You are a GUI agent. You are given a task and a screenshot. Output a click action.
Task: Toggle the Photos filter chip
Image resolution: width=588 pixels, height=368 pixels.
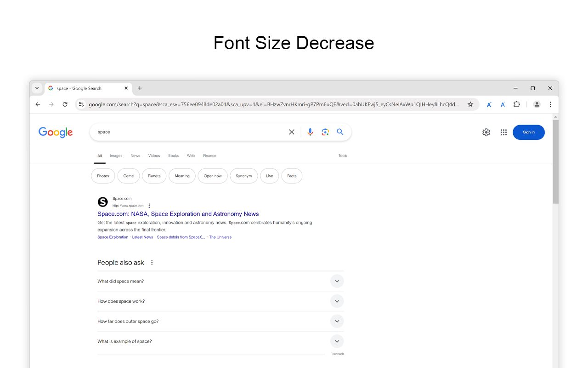coord(103,176)
